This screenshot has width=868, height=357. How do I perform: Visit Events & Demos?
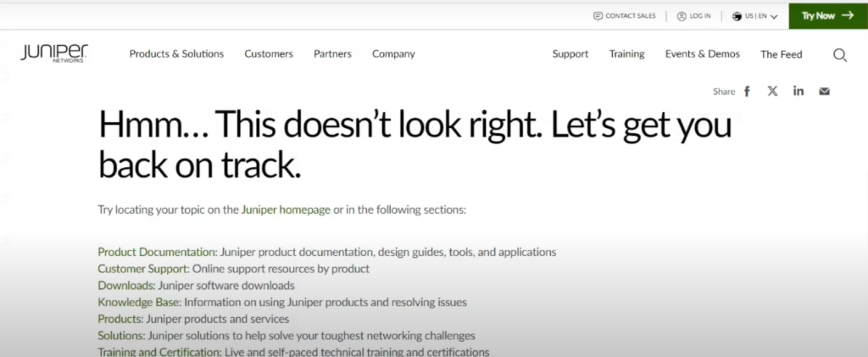[702, 54]
